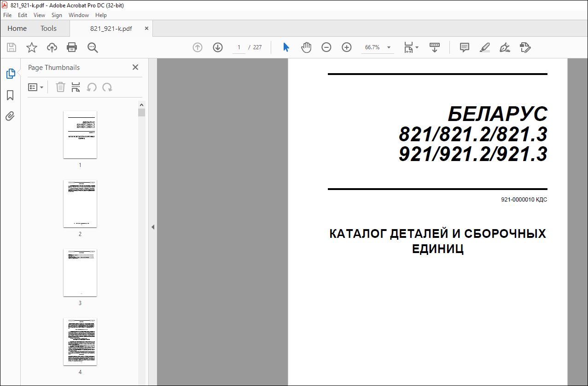Click the thumbnails panel scrollbar handle

coord(142,112)
